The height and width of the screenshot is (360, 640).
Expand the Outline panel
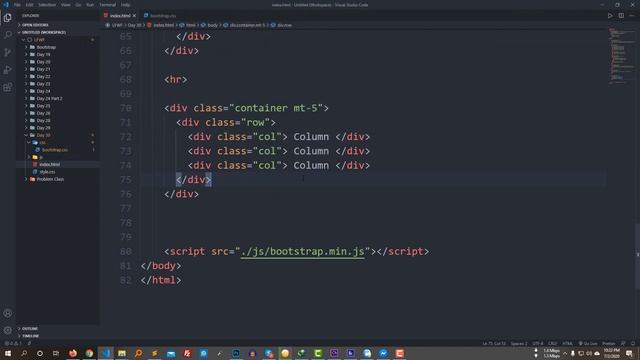[57, 329]
